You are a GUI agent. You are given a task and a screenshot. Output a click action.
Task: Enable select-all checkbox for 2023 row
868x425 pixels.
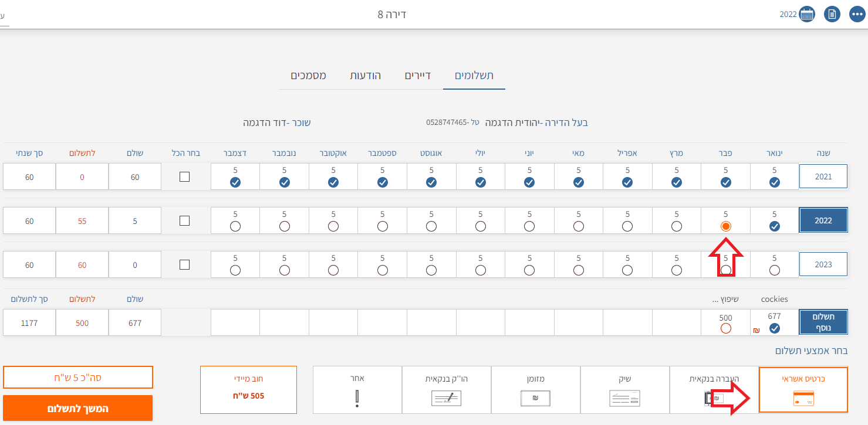coord(184,265)
